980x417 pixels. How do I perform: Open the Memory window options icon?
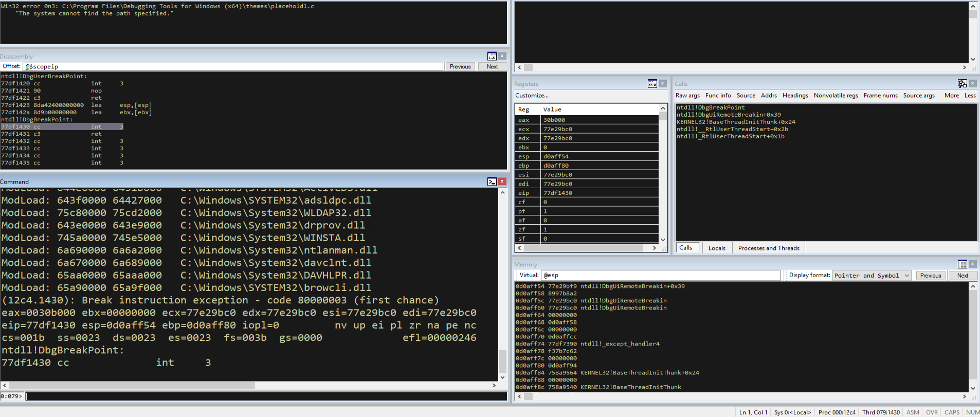[963, 264]
